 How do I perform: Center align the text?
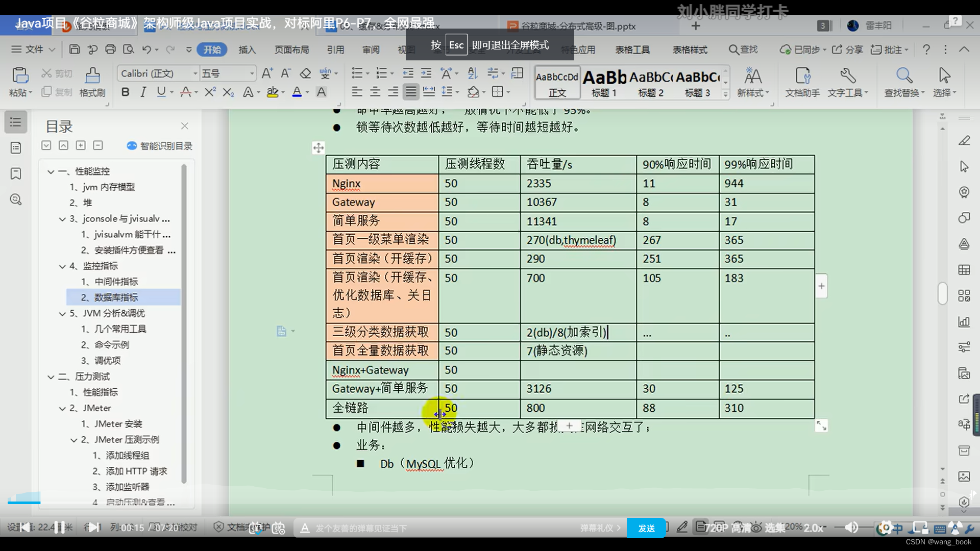click(x=375, y=92)
